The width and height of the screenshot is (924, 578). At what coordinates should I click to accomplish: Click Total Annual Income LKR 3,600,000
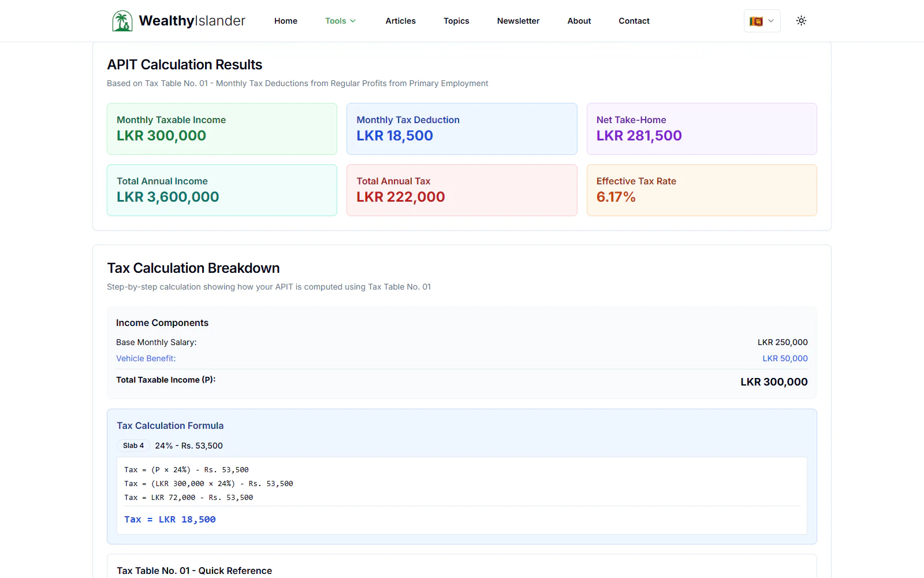[168, 197]
